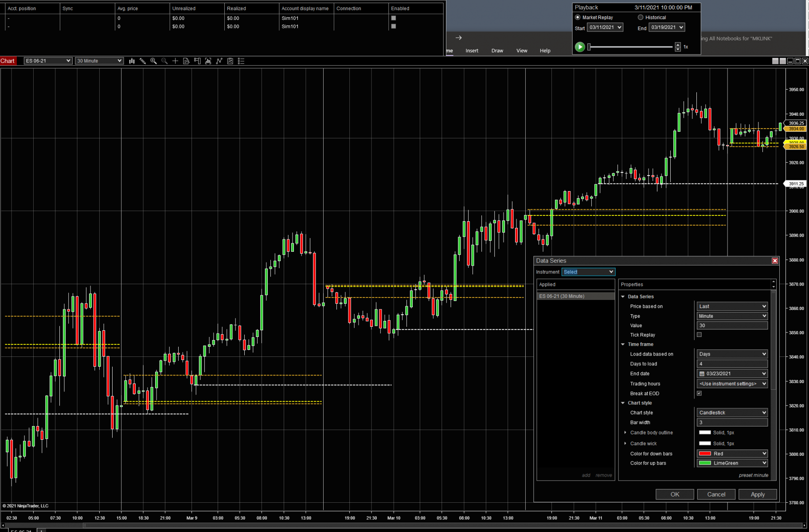The width and height of the screenshot is (809, 532).
Task: Open the End date calendar icon
Action: tap(702, 374)
